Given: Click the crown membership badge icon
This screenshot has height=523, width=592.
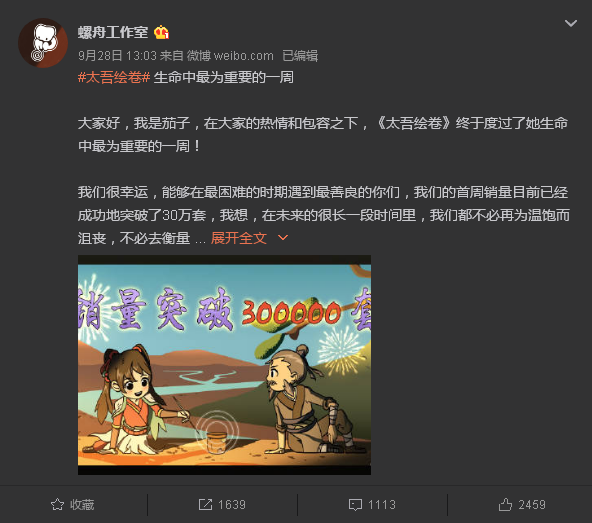Looking at the screenshot, I should 161,32.
